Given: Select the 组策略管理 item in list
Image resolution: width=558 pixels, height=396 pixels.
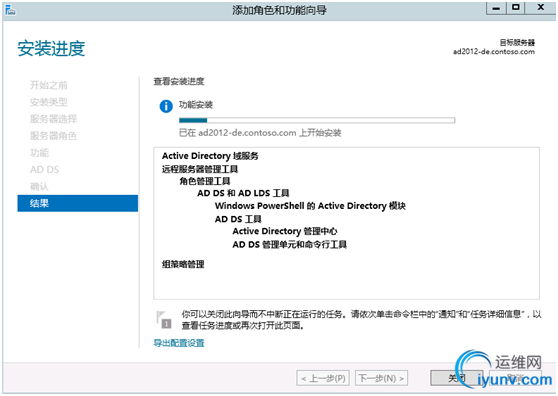Looking at the screenshot, I should (183, 264).
